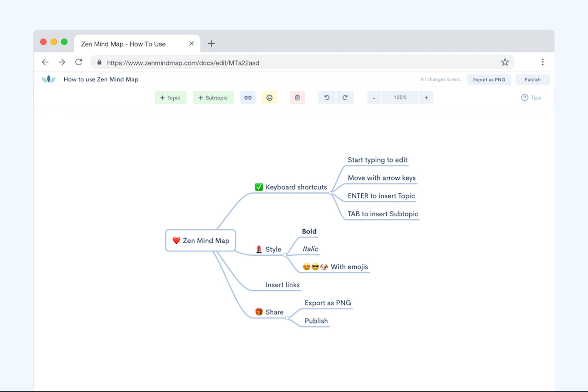The width and height of the screenshot is (588, 392).
Task: Bookmark the page with the star icon
Action: [505, 62]
